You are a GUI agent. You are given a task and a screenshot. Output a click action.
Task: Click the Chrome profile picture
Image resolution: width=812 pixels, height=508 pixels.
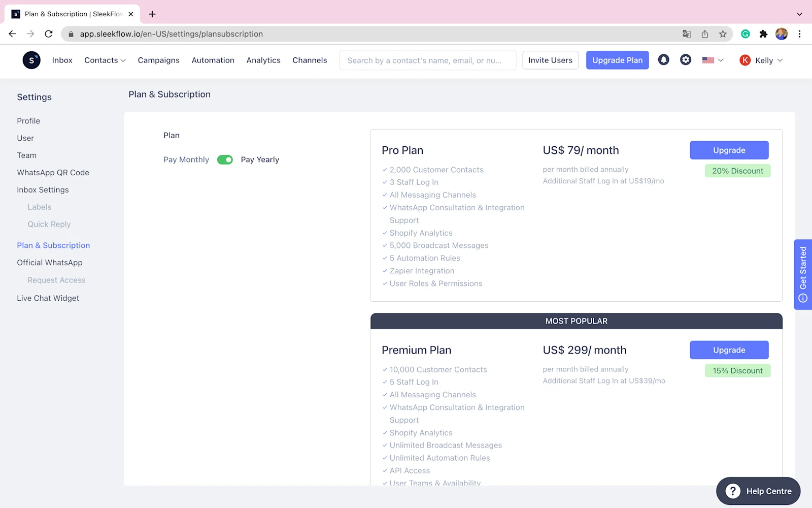782,34
